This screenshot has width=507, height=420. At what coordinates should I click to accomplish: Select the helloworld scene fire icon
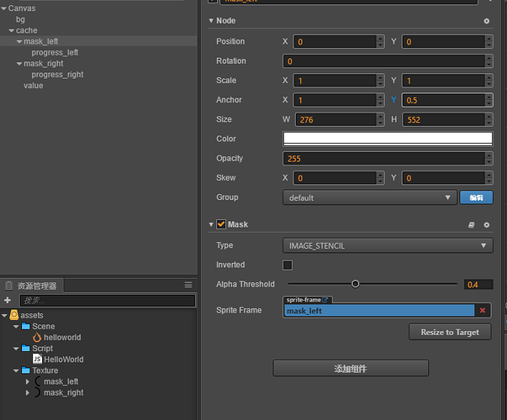37,338
